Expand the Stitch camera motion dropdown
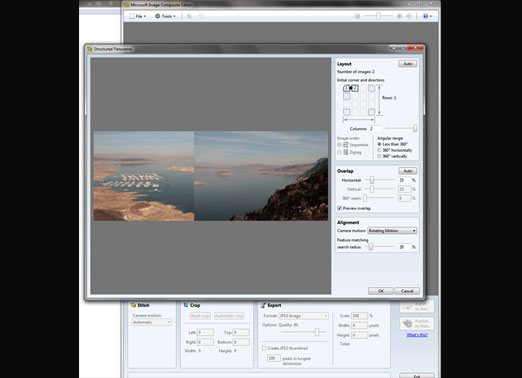Viewport: 522px width, 378px height. click(x=152, y=322)
